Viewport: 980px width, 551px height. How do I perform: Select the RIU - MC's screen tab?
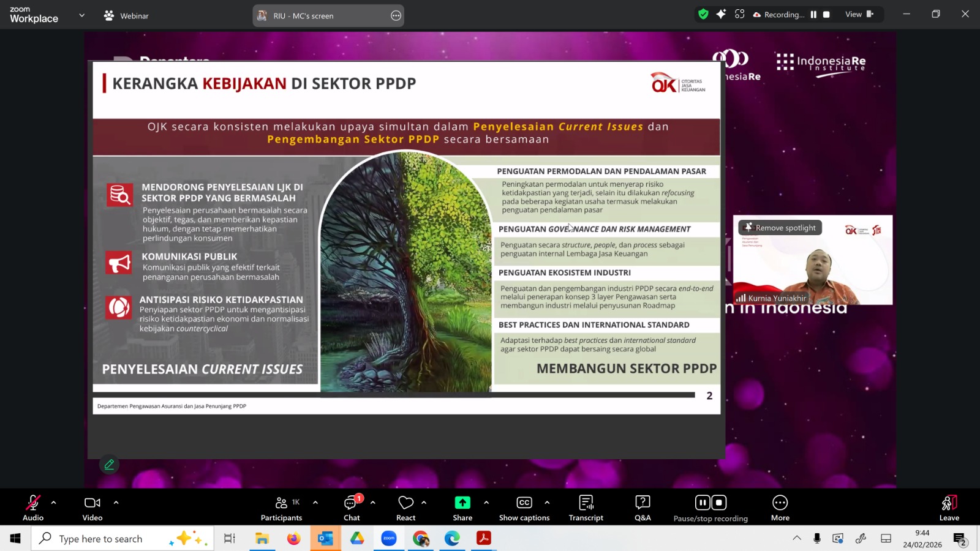(x=328, y=16)
